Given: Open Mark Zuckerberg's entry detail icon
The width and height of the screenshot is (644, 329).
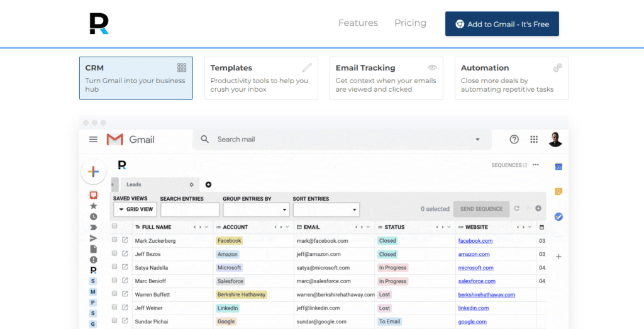Looking at the screenshot, I should pyautogui.click(x=125, y=240).
